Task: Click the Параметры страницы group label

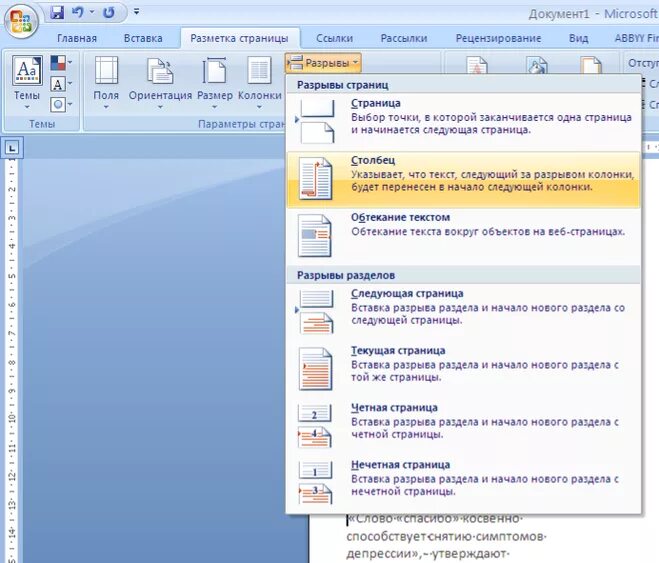Action: pos(241,124)
